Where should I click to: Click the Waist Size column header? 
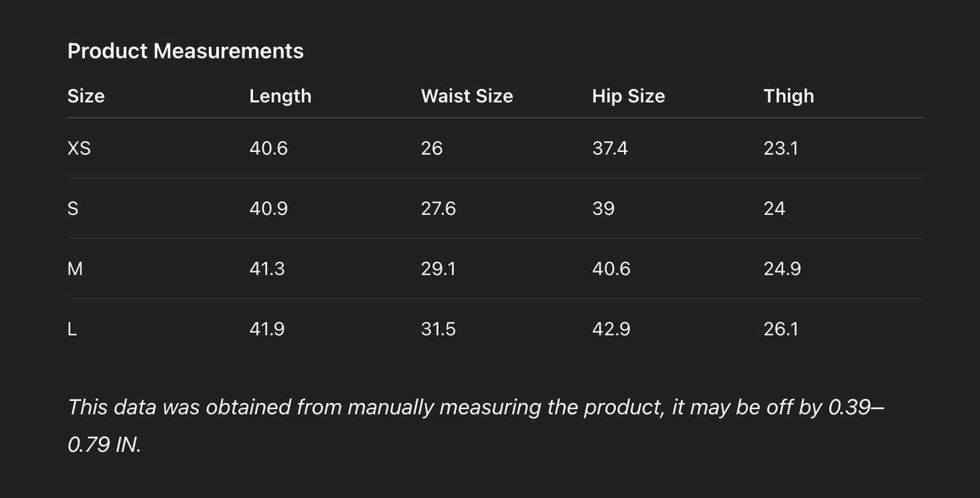pos(467,96)
